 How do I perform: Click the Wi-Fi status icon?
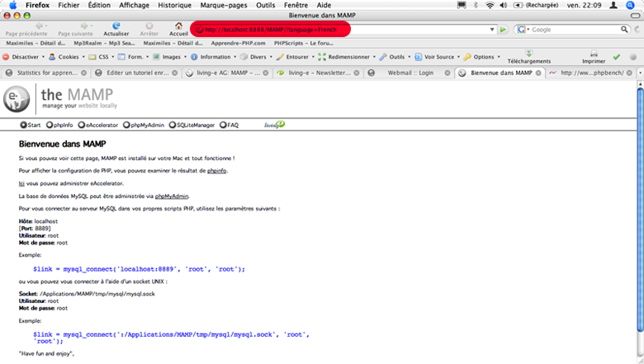pos(490,5)
